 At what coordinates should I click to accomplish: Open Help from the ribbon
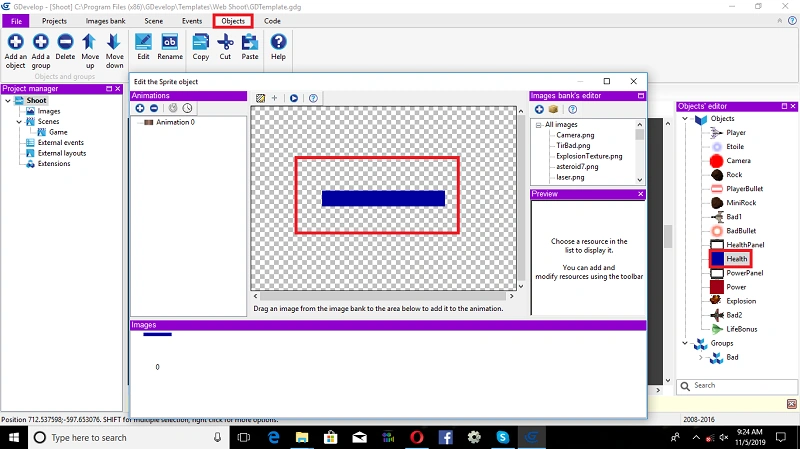pos(278,47)
